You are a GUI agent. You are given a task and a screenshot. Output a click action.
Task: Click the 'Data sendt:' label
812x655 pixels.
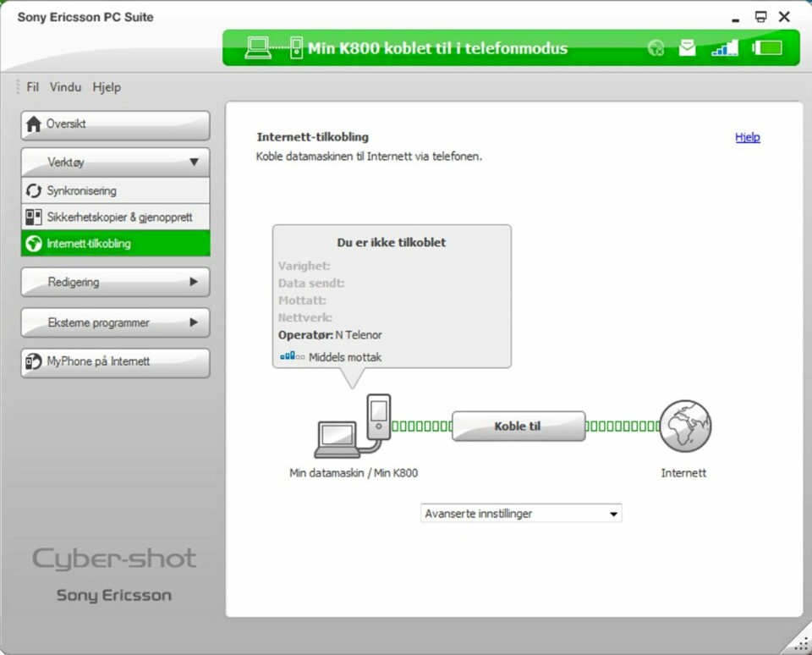tap(311, 283)
